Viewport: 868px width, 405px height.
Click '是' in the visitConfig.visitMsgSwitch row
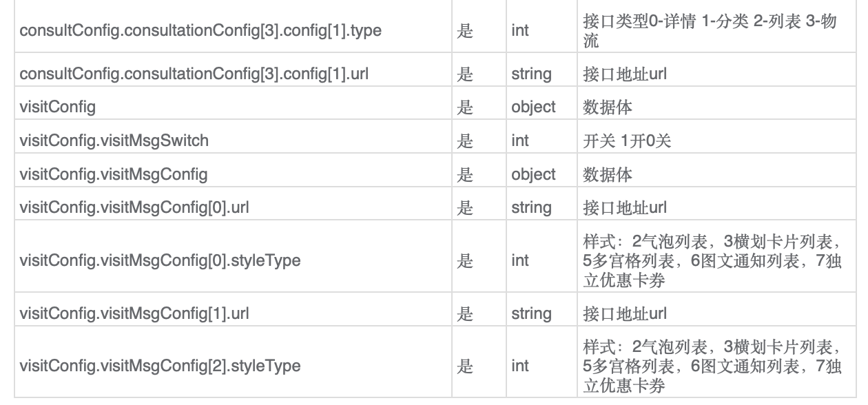(x=466, y=141)
